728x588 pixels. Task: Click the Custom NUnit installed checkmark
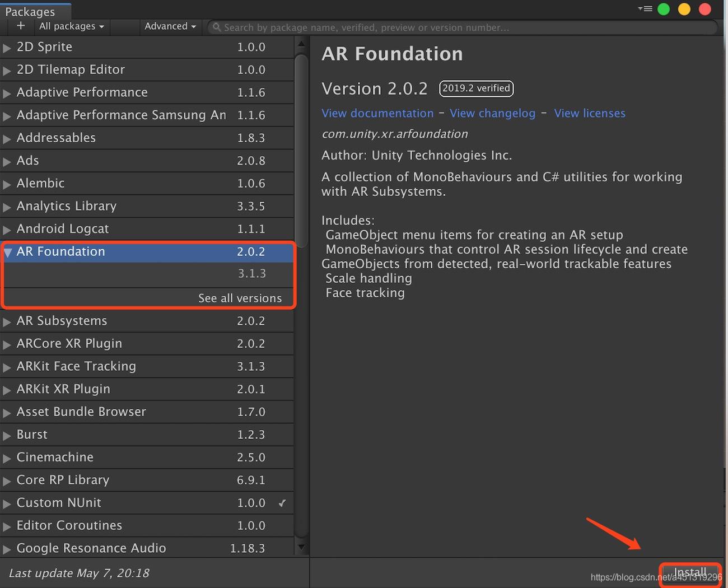point(282,503)
